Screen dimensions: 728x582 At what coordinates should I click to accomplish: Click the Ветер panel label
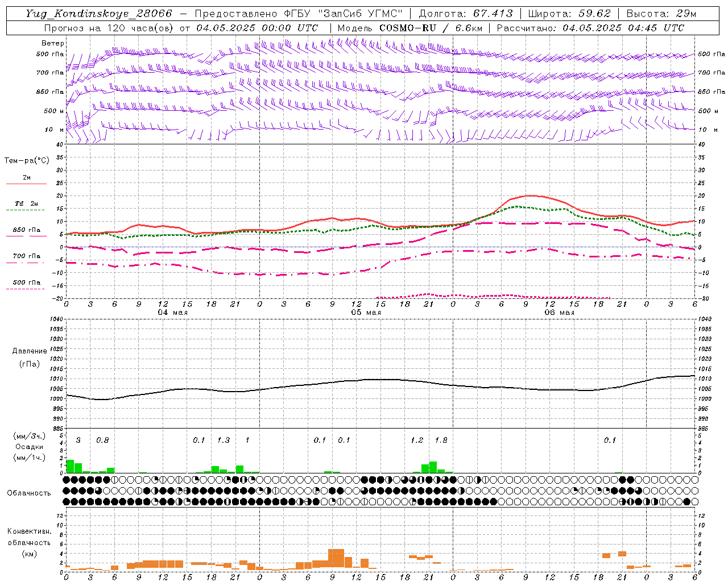click(x=53, y=43)
